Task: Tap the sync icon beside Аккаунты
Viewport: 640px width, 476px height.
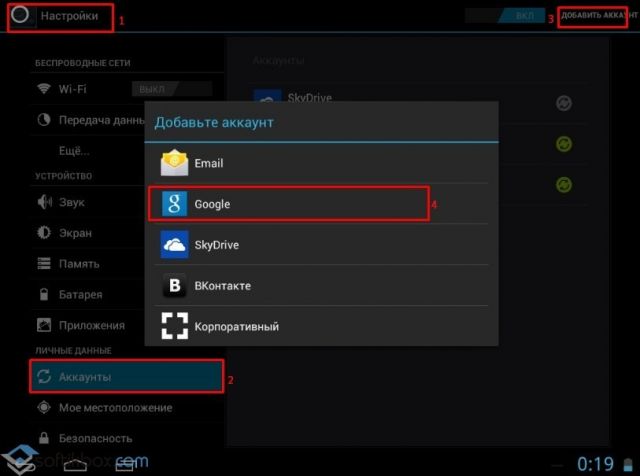Action: (44, 376)
